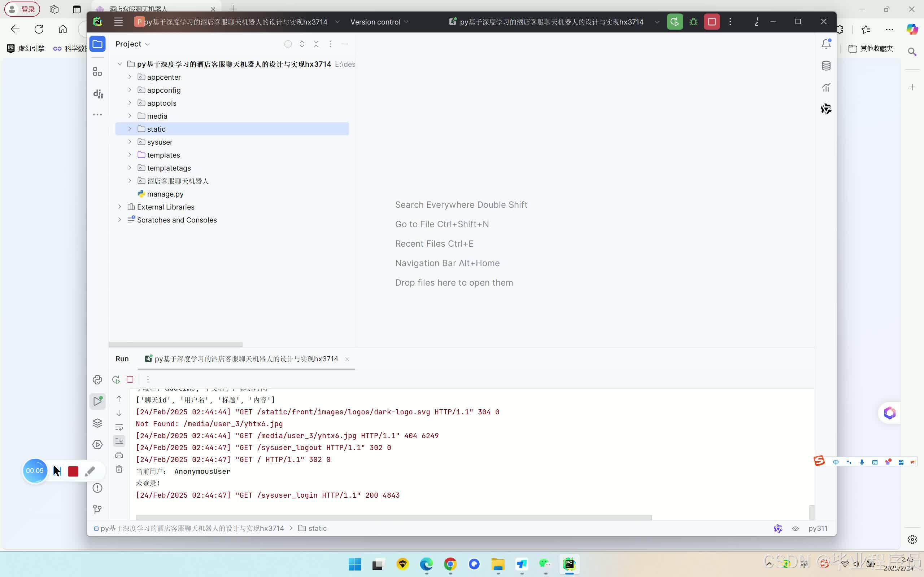
Task: Open Notifications bell icon
Action: point(826,44)
